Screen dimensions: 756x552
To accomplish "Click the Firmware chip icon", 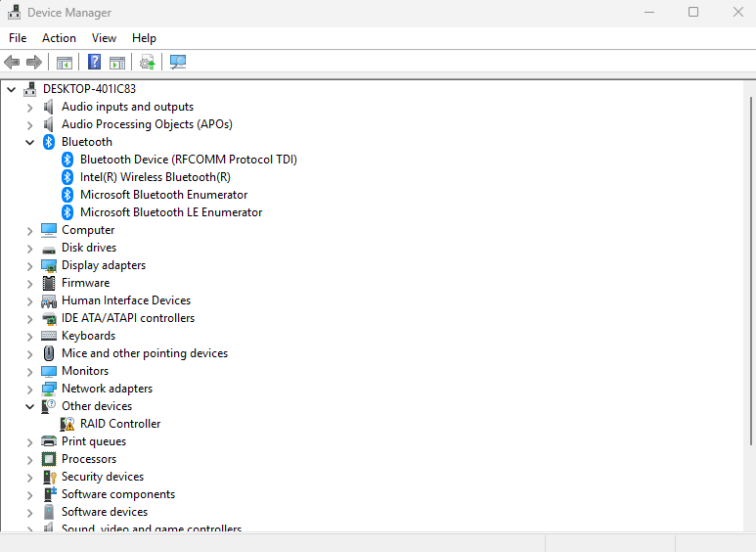I will click(x=49, y=283).
